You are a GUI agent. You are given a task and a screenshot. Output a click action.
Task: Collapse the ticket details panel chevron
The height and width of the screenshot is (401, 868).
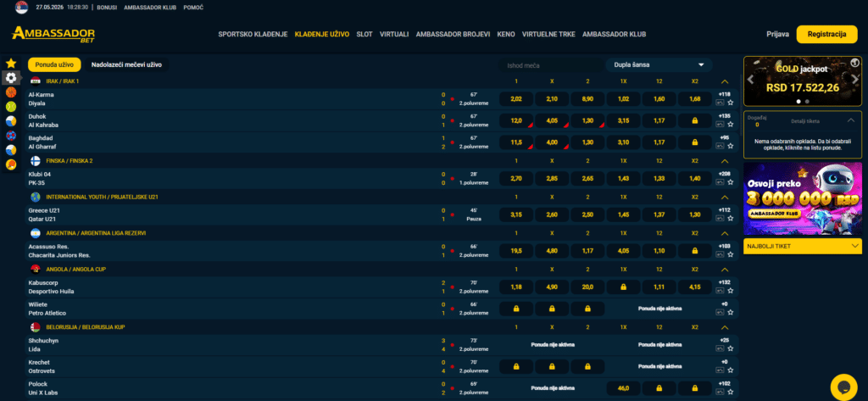[x=851, y=120]
